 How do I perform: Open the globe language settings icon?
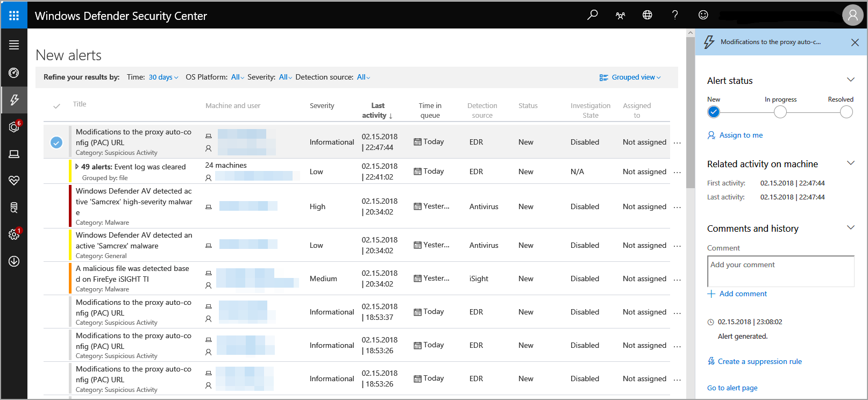(x=648, y=15)
